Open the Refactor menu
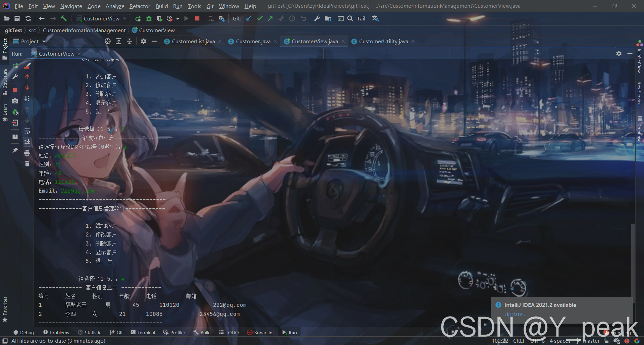This screenshot has height=345, width=644. 140,6
